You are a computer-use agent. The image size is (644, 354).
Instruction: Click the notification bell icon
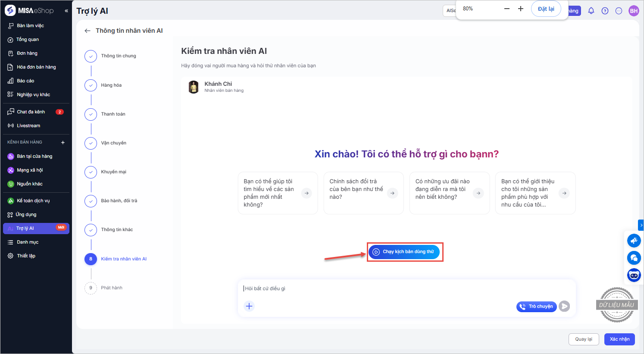tap(591, 11)
